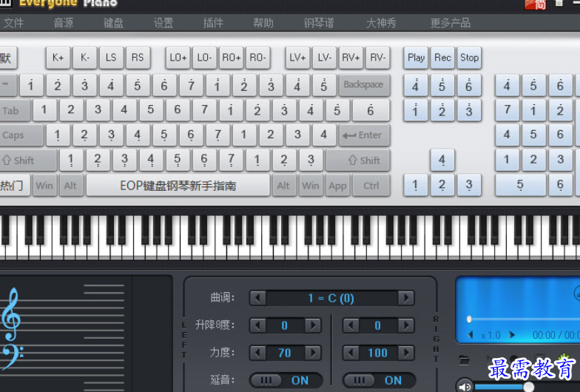Click the LS button
The height and width of the screenshot is (392, 580).
click(111, 58)
